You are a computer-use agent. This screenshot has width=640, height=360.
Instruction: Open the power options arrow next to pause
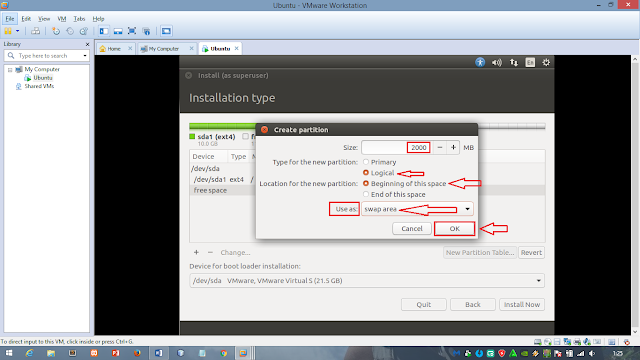tap(18, 31)
